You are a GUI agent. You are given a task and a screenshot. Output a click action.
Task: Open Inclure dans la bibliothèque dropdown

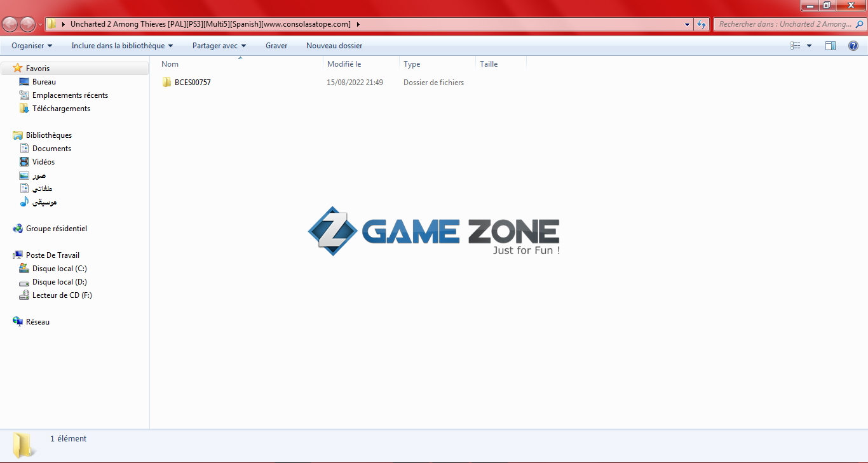tap(122, 46)
